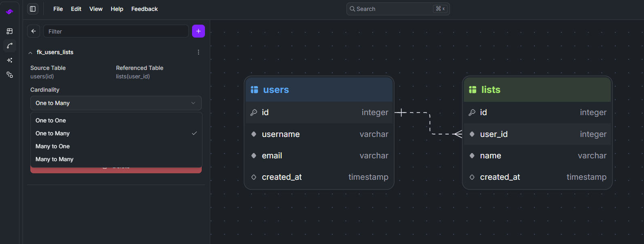
Task: Click the dashed relationship line connector
Action: (430, 123)
